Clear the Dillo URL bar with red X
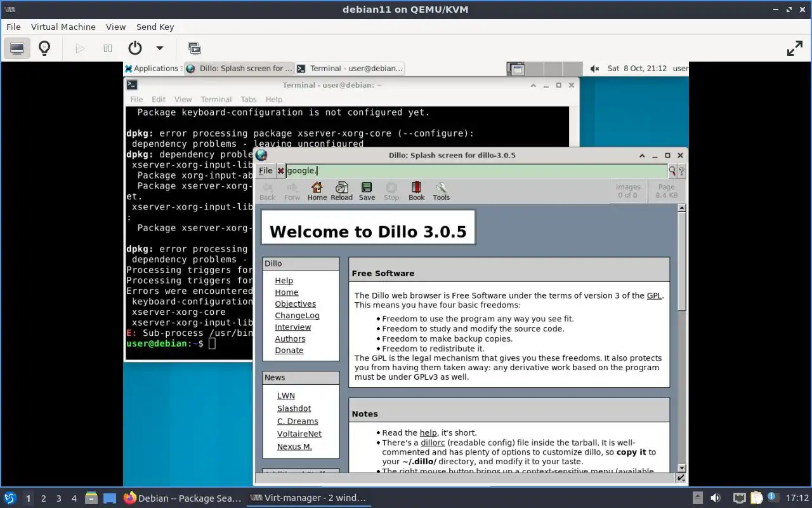 (x=280, y=171)
